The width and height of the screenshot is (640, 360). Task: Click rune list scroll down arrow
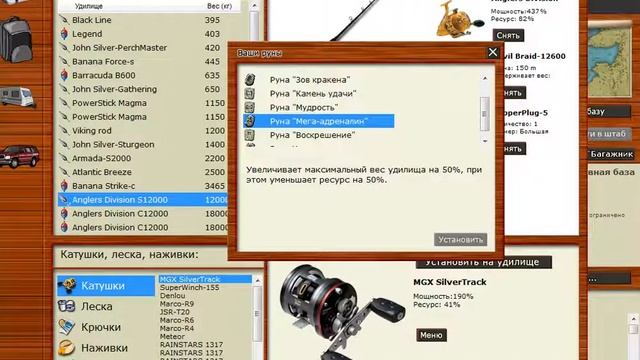point(484,141)
